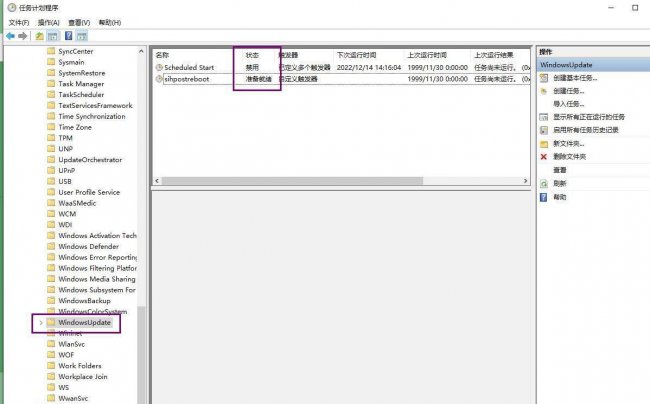Select the Time Synchronization folder

coord(92,116)
